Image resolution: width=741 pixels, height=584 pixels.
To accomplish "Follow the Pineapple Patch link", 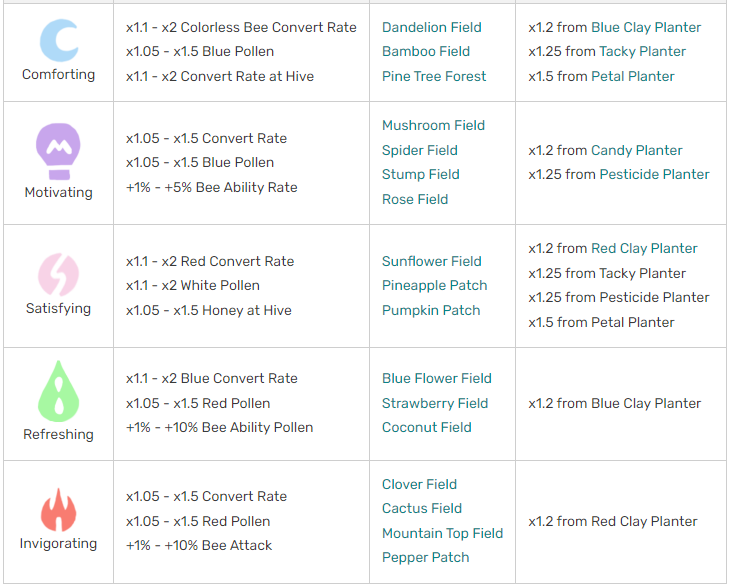I will click(x=434, y=285).
